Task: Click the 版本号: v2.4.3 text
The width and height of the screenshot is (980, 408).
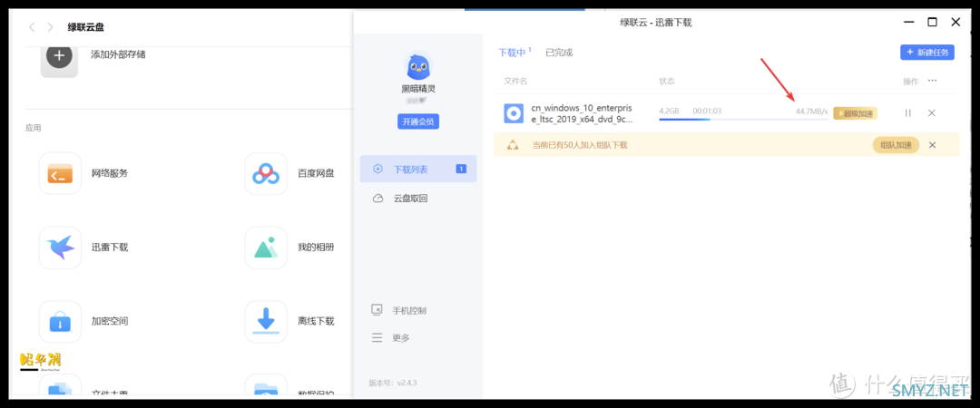Action: [x=393, y=382]
